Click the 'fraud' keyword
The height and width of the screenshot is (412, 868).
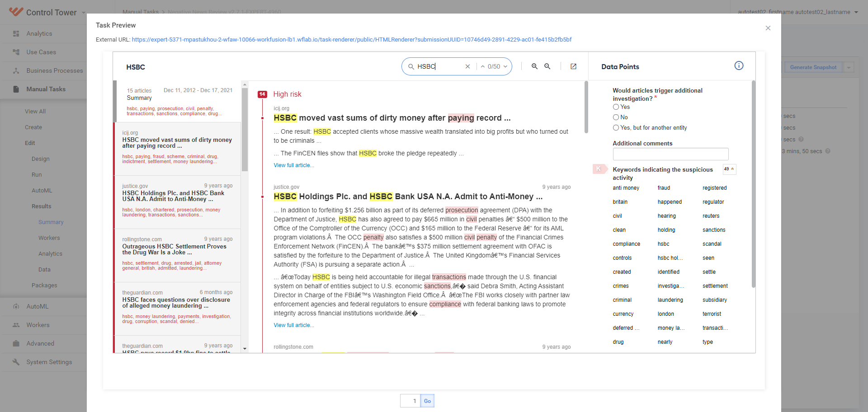coord(664,188)
